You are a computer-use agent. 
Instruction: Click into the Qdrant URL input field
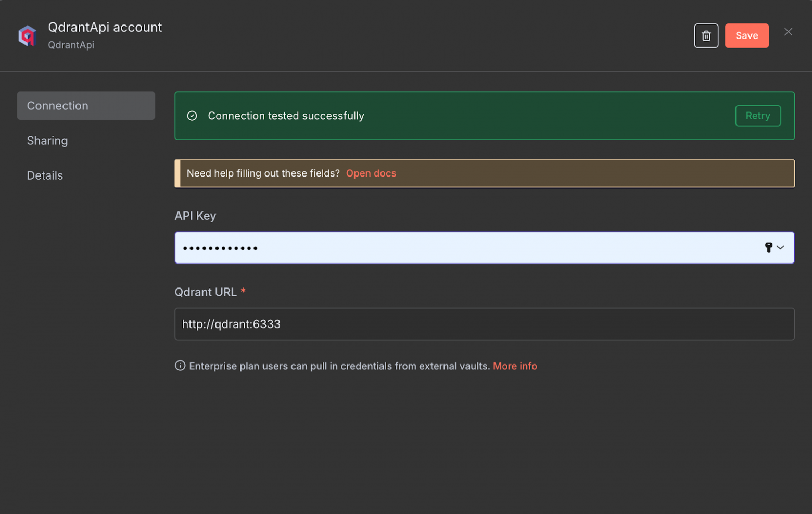tap(484, 324)
